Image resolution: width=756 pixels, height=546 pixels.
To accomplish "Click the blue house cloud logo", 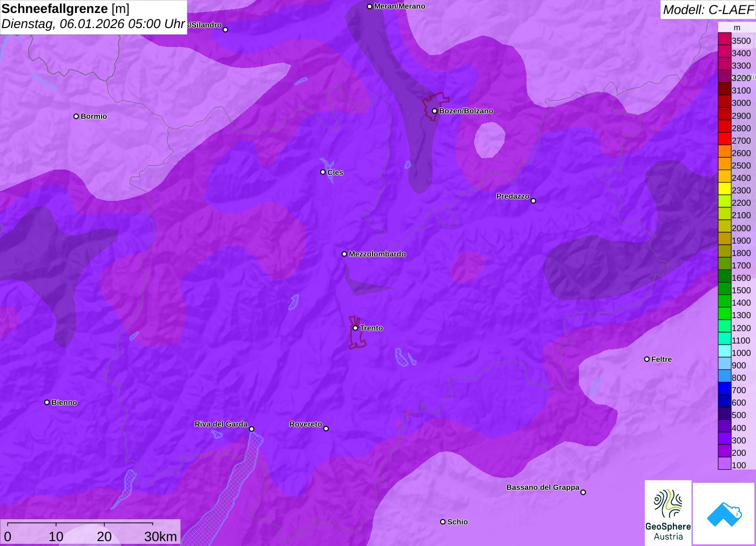I will tap(724, 514).
